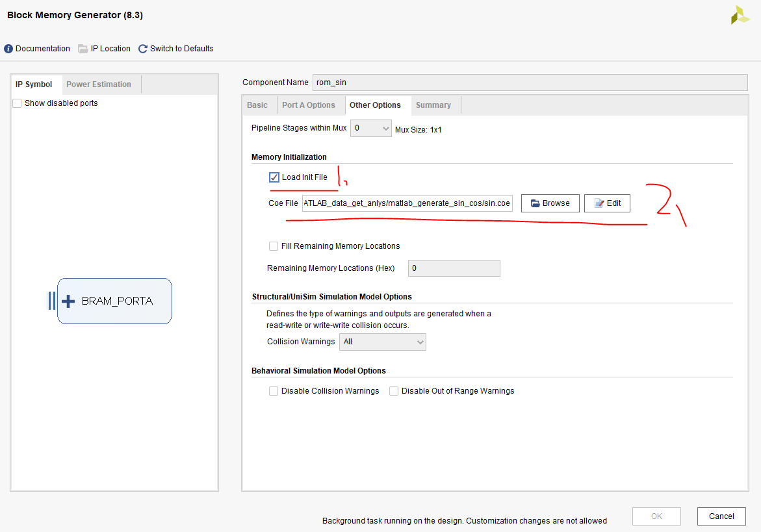Switch to Power Estimation tab
The width and height of the screenshot is (761, 532).
(99, 84)
